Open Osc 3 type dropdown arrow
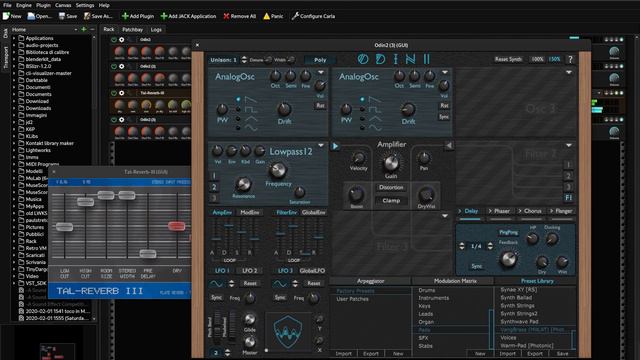Viewport: 640px width, 360px height. pos(569,72)
